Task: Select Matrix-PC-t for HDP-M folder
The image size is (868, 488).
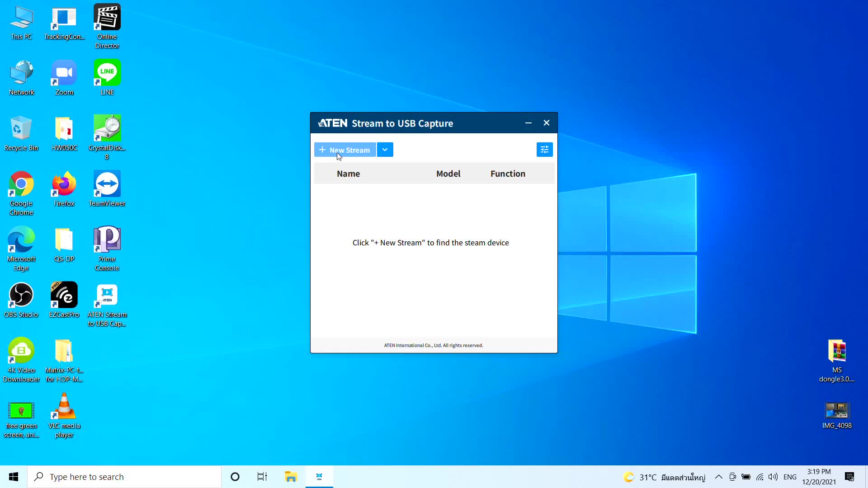Action: [x=64, y=360]
